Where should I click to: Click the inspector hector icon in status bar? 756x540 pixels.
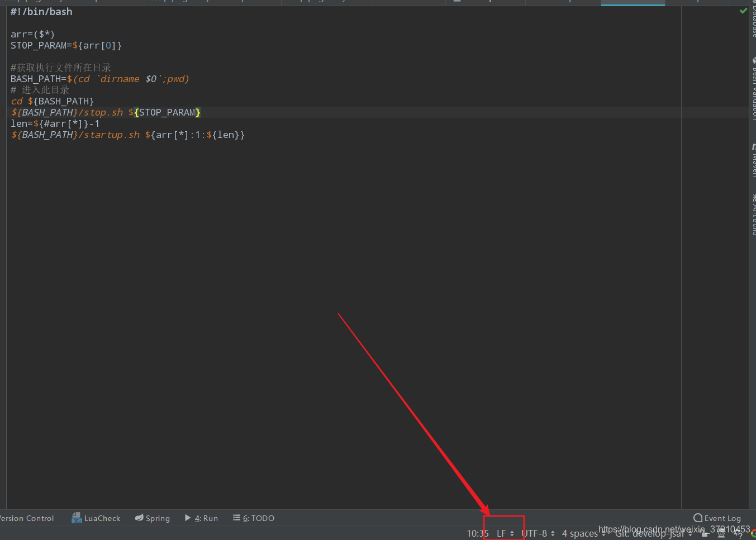click(721, 534)
